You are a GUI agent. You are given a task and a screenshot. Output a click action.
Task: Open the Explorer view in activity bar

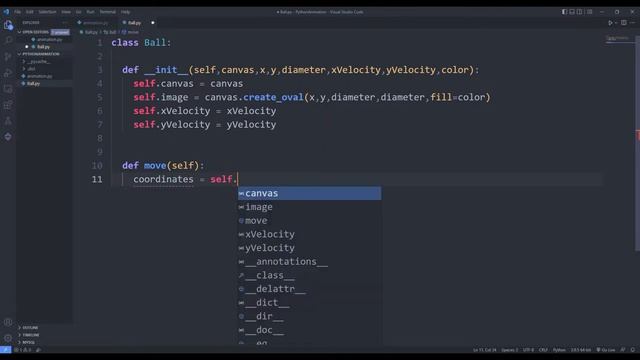(8, 25)
